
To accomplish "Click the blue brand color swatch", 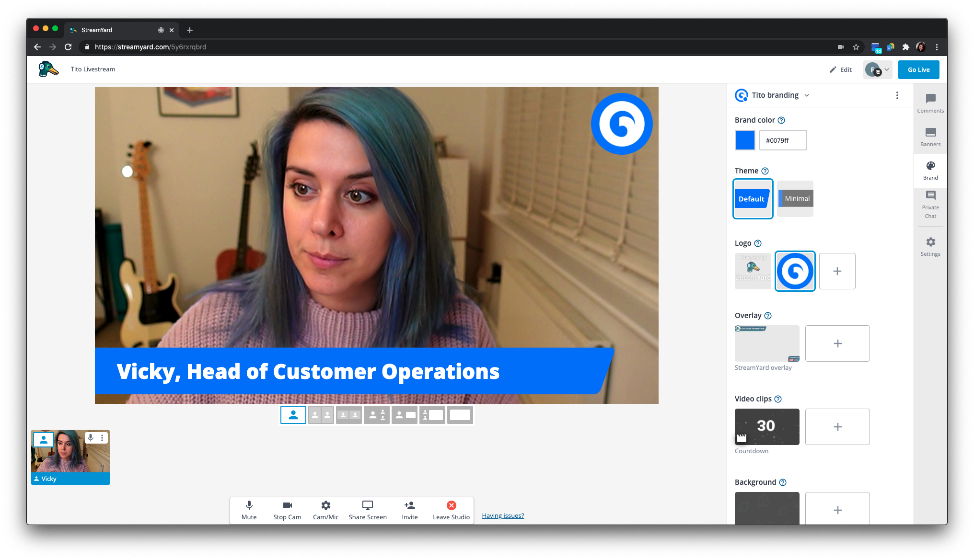I will 745,140.
